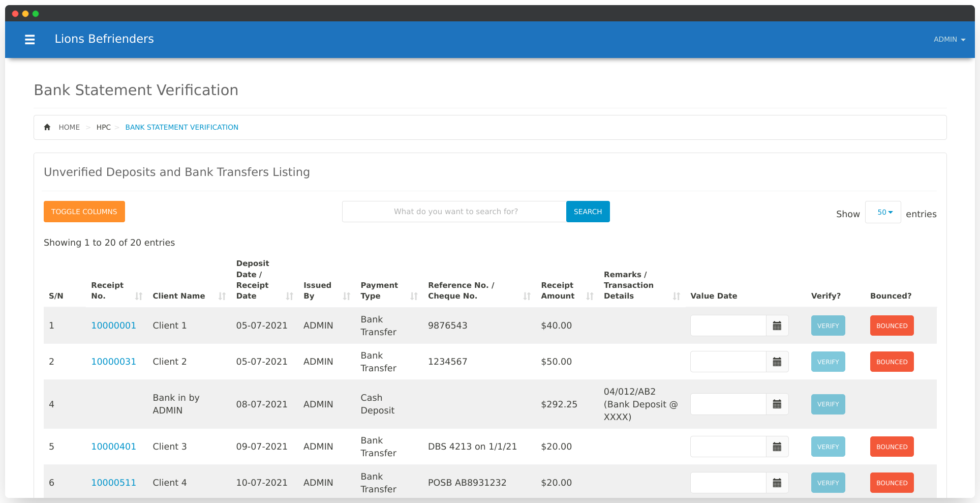Open Bank Statement Verification breadcrumb link
The width and height of the screenshot is (980, 503).
(x=182, y=127)
